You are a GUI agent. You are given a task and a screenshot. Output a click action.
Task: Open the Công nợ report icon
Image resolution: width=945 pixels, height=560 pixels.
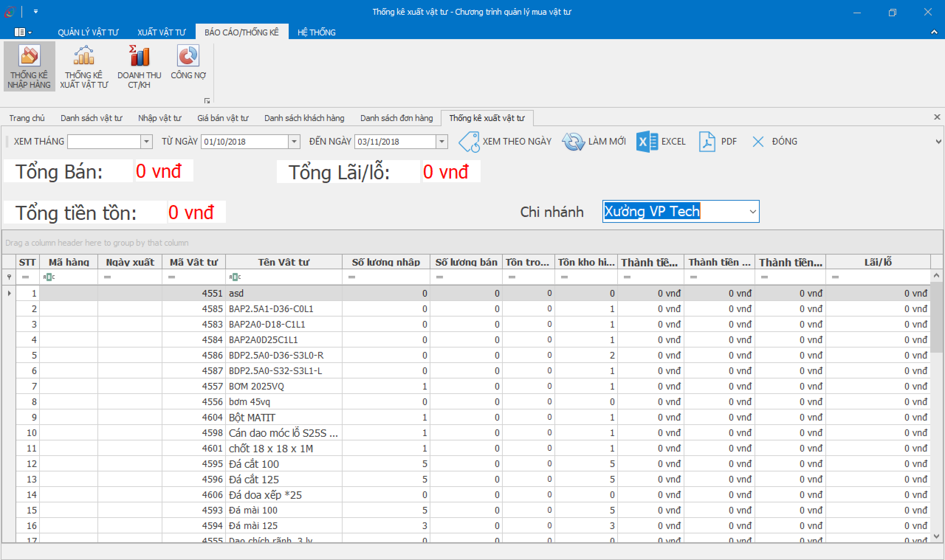pyautogui.click(x=188, y=56)
